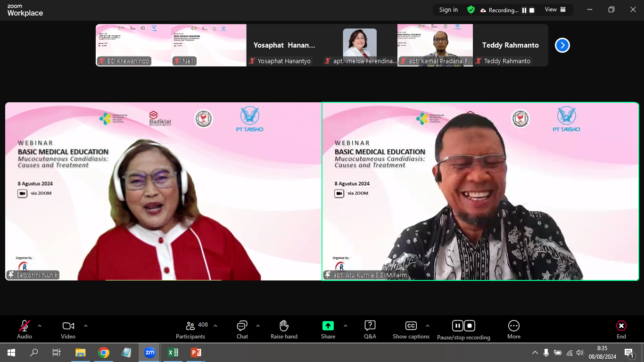Switch to the Zoom taskbar icon

149,353
